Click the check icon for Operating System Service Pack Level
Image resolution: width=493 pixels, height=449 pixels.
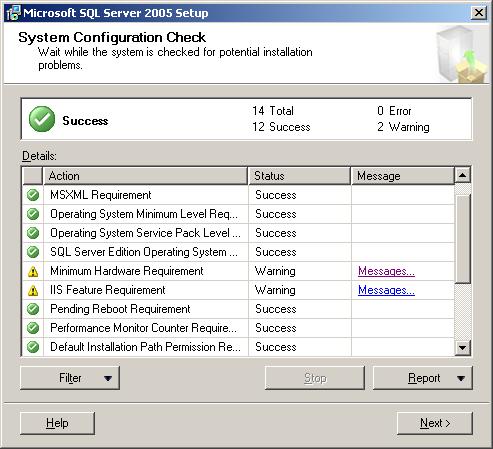[x=33, y=233]
